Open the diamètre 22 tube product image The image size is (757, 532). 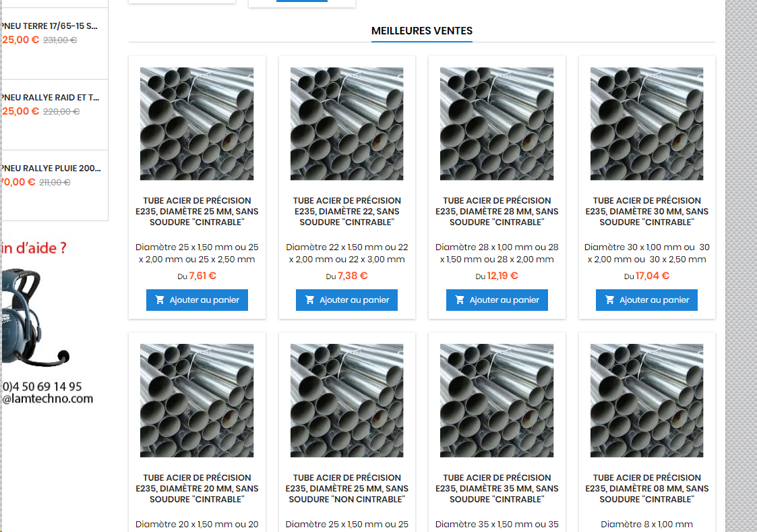point(346,123)
